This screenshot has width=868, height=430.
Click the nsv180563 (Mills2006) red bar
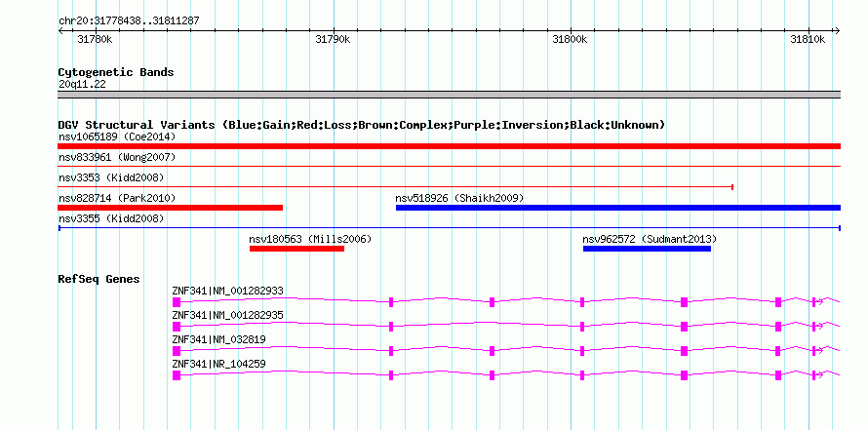296,249
